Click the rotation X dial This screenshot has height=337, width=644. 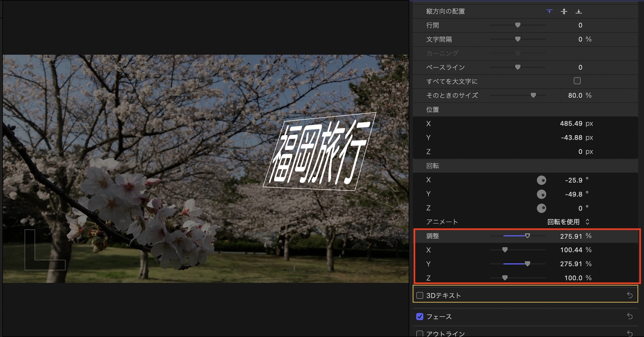542,180
